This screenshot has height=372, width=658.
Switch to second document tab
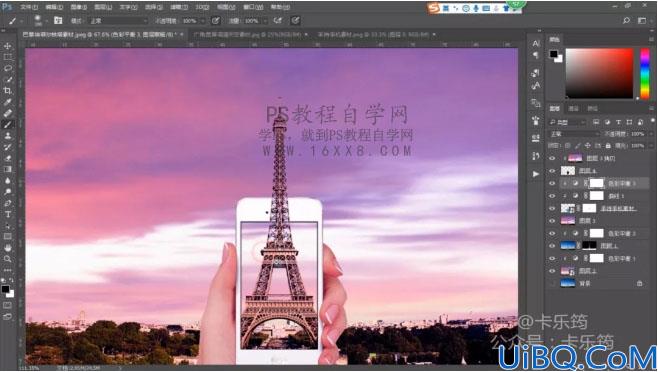tap(250, 34)
